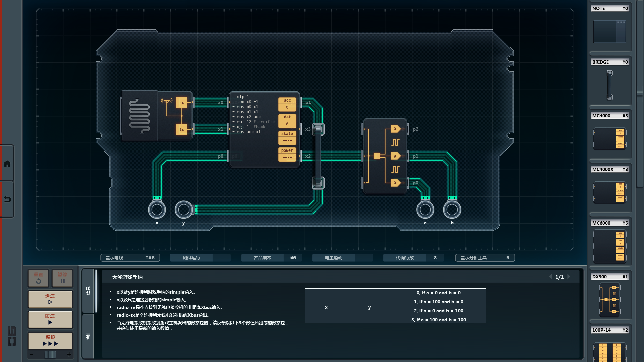
Task: Click the undo arrow icon
Action: click(7, 199)
